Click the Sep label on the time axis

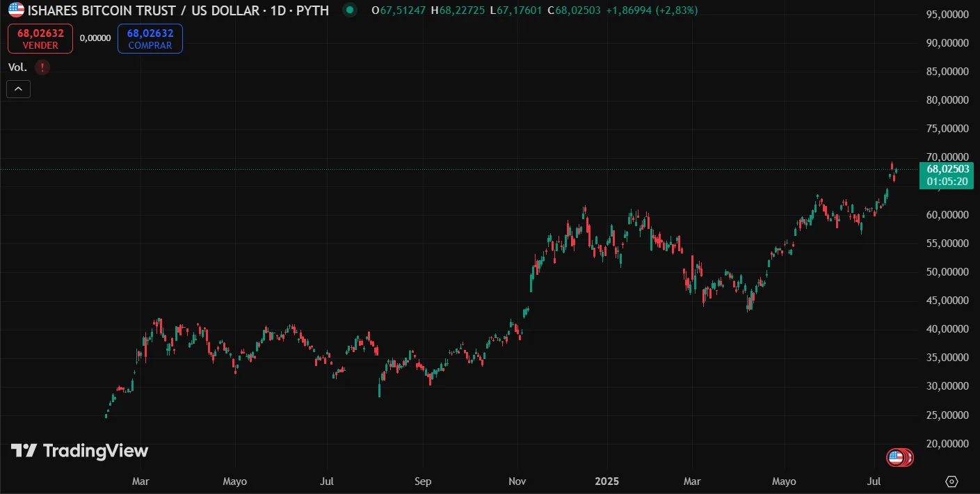point(422,481)
